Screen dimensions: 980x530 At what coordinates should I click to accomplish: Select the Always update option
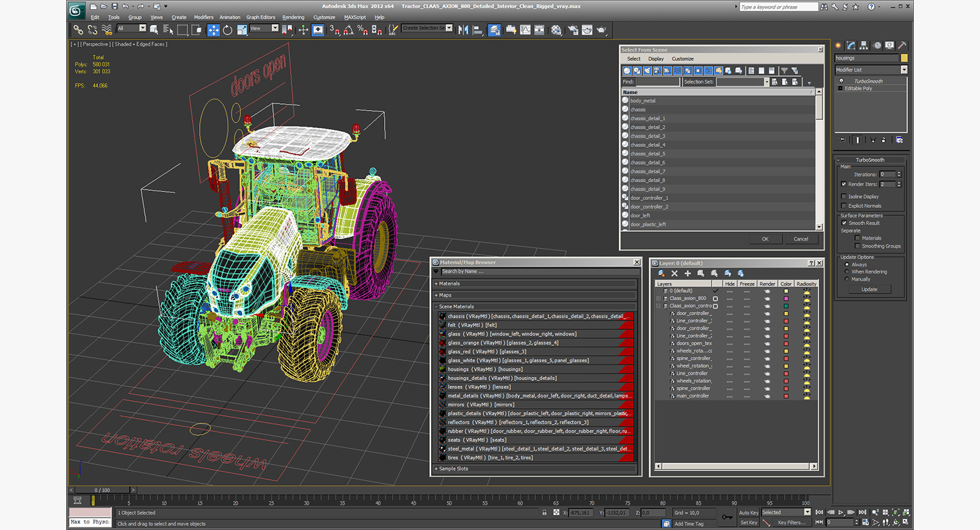(x=846, y=264)
